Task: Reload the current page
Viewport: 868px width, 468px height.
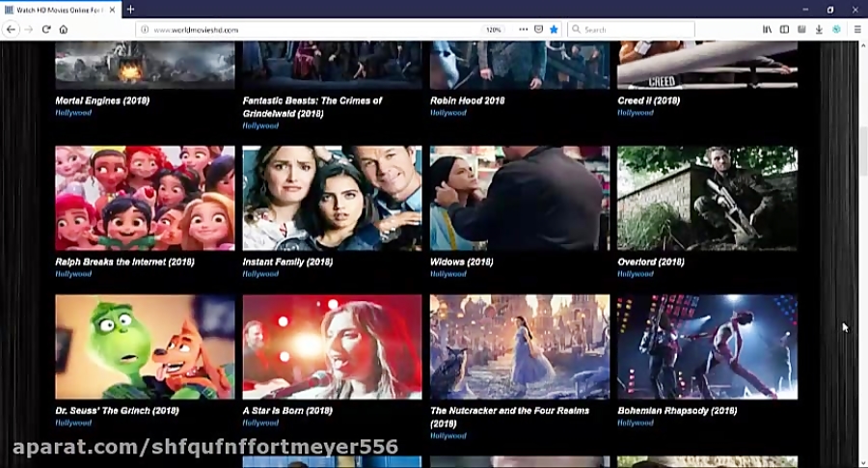Action: point(46,29)
